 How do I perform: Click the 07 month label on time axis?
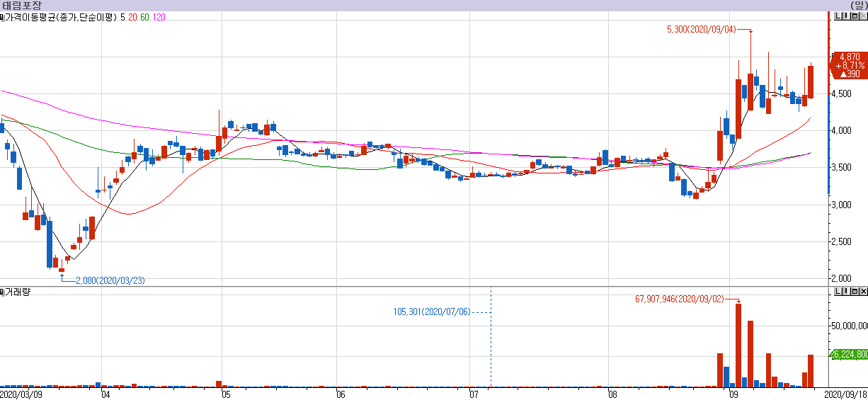tap(473, 394)
